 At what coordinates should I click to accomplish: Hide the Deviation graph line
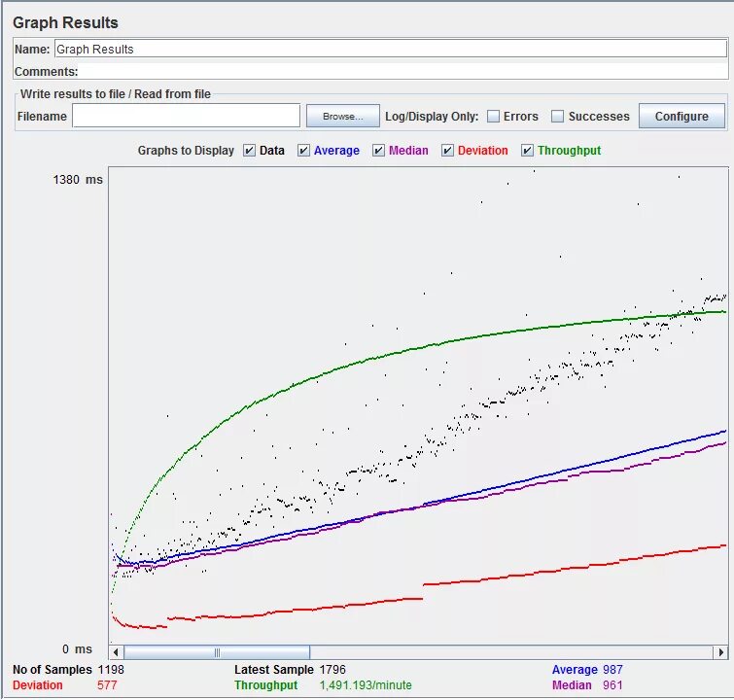point(447,151)
